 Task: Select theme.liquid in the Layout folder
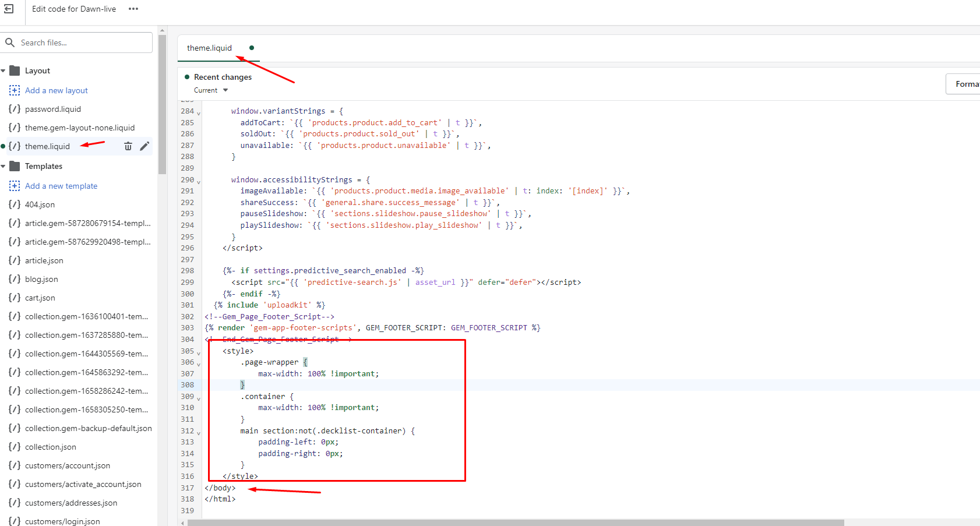pyautogui.click(x=47, y=146)
